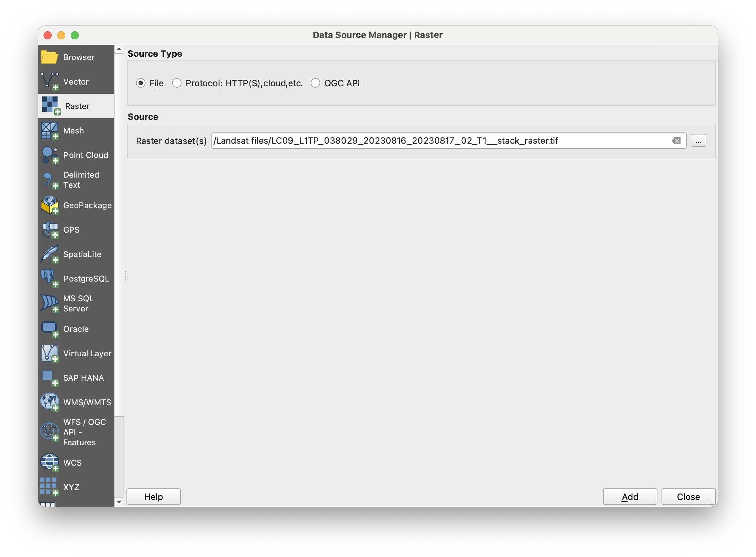This screenshot has height=557, width=756.
Task: Click the Close button
Action: pos(688,497)
